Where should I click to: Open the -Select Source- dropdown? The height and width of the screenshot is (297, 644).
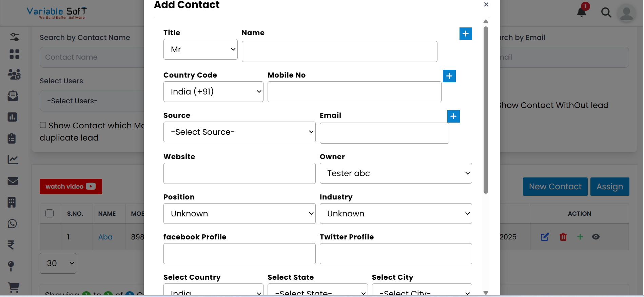tap(239, 132)
